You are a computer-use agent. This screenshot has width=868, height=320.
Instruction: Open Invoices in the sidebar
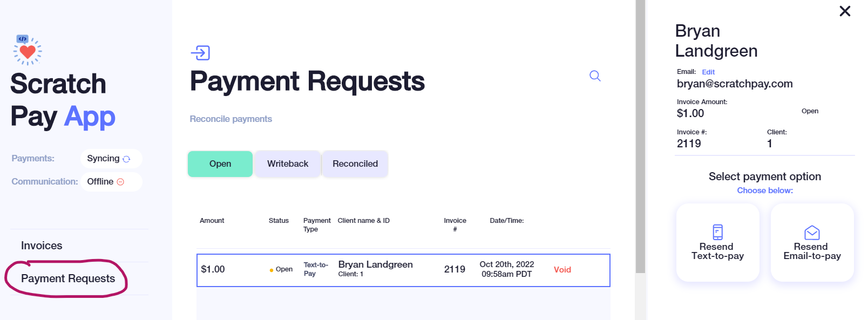(x=42, y=246)
